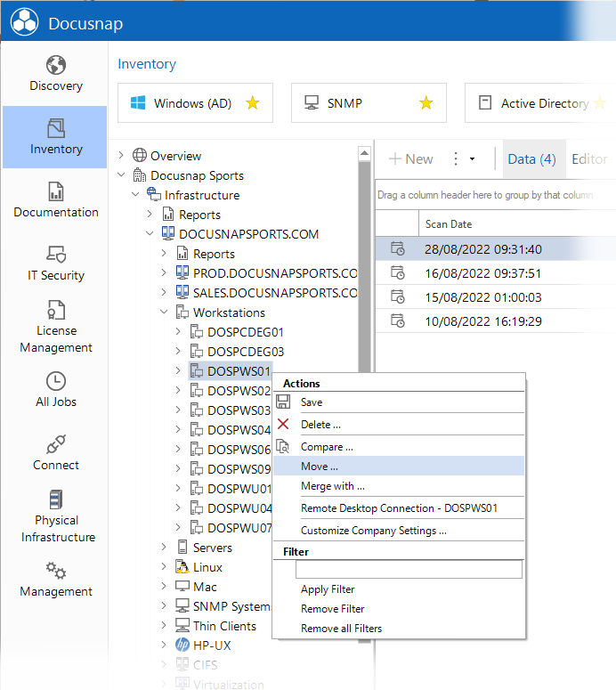Viewport: 616px width, 690px height.
Task: Open License Management in the sidebar
Action: [56, 327]
